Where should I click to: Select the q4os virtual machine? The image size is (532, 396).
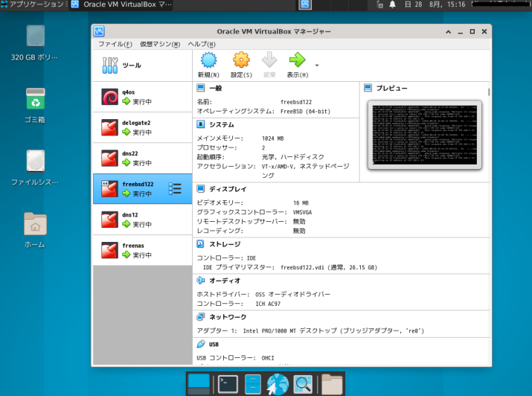143,97
